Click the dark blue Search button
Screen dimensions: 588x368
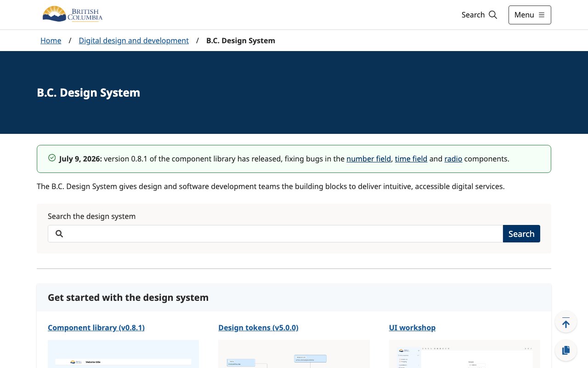(521, 234)
